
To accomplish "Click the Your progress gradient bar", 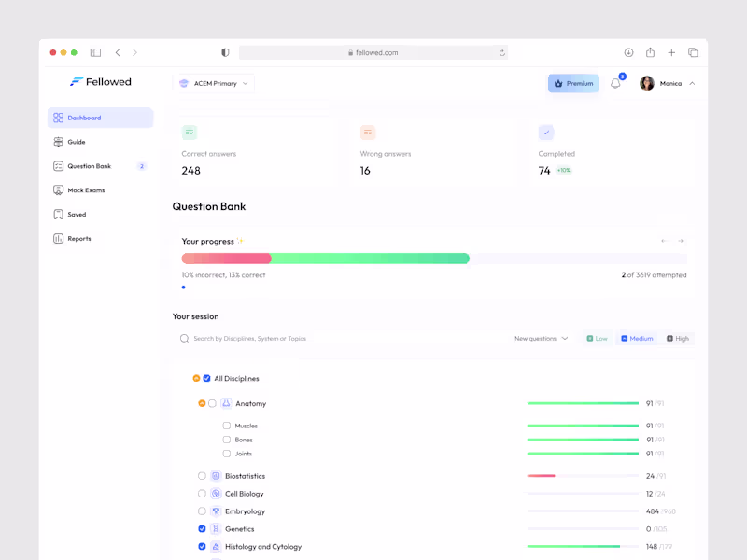I will point(325,258).
